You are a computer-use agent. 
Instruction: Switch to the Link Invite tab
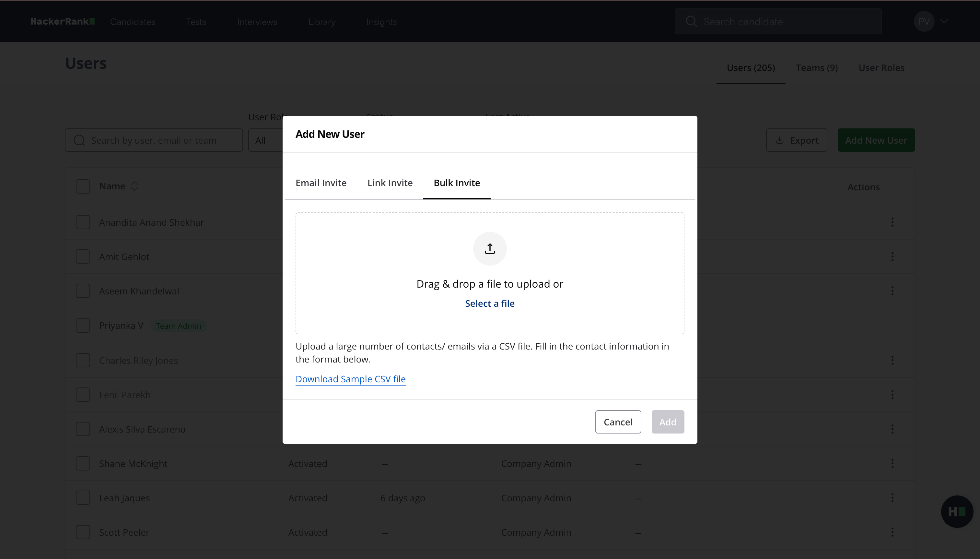pos(390,183)
